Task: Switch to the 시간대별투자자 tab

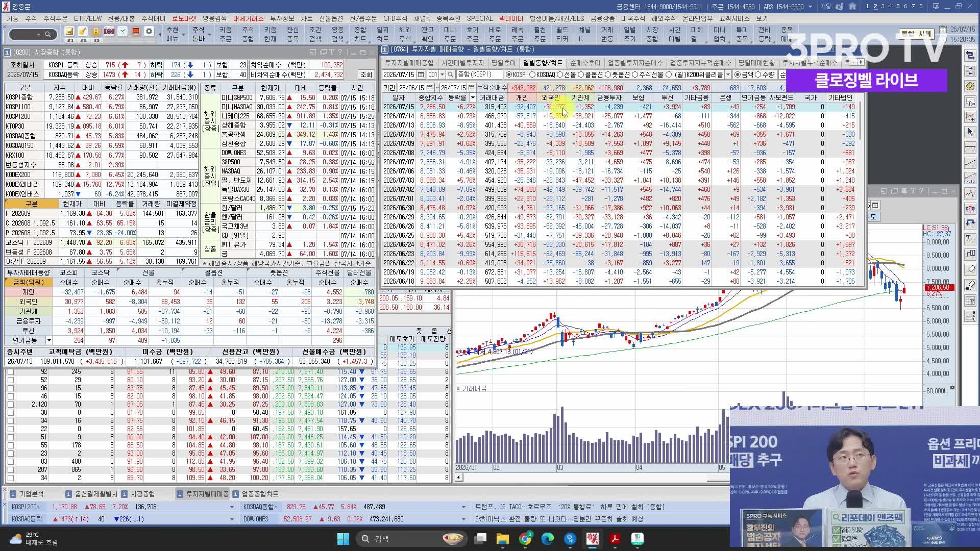Action: 463,63
